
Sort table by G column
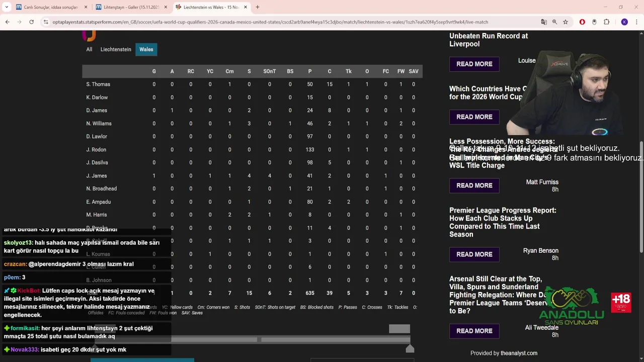tap(154, 71)
